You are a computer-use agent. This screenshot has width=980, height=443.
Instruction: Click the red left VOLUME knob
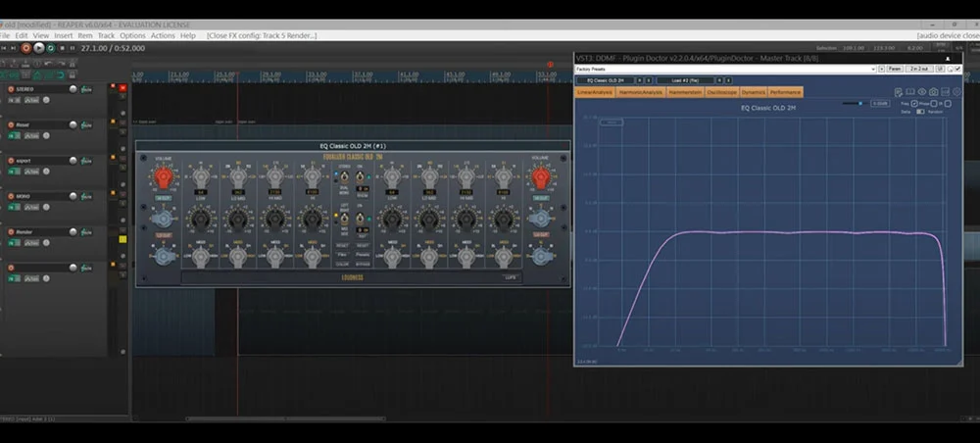(162, 177)
